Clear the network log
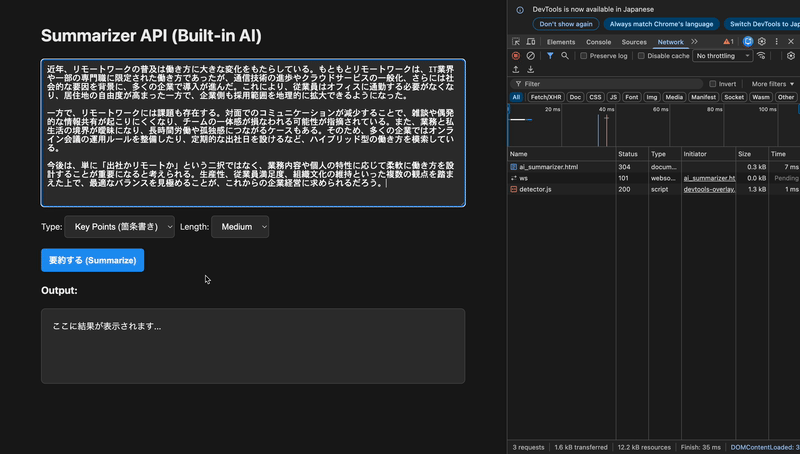800x454 pixels. click(x=531, y=56)
